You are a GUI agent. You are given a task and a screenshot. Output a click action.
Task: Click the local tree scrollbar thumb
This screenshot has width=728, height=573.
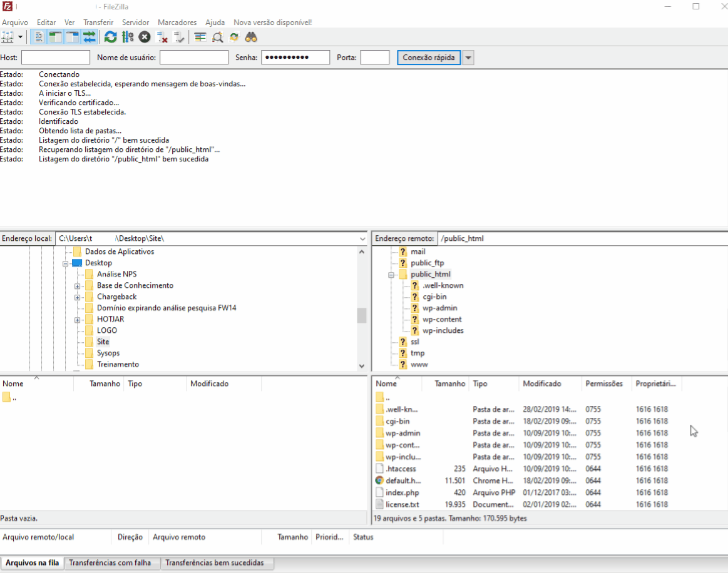click(x=362, y=315)
